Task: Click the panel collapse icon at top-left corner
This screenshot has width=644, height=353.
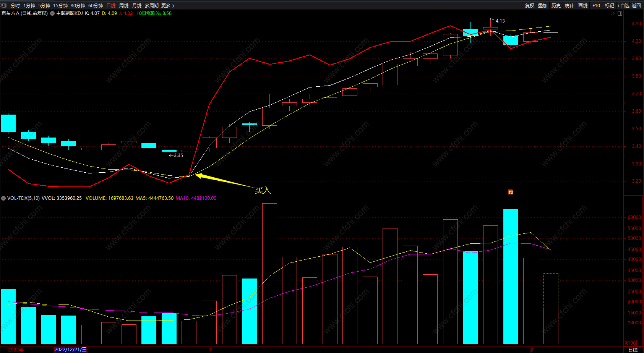Action: [4, 5]
